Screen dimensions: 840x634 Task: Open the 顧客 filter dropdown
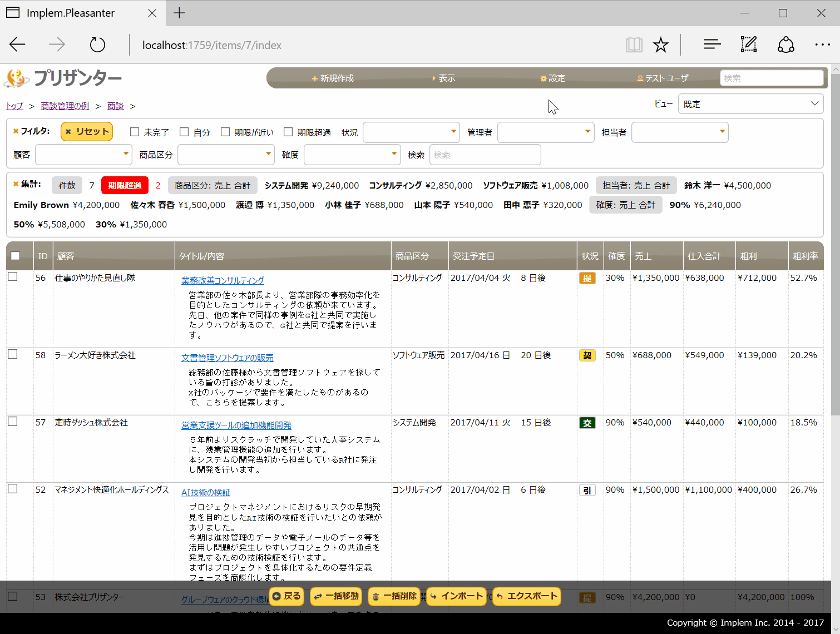pyautogui.click(x=83, y=155)
